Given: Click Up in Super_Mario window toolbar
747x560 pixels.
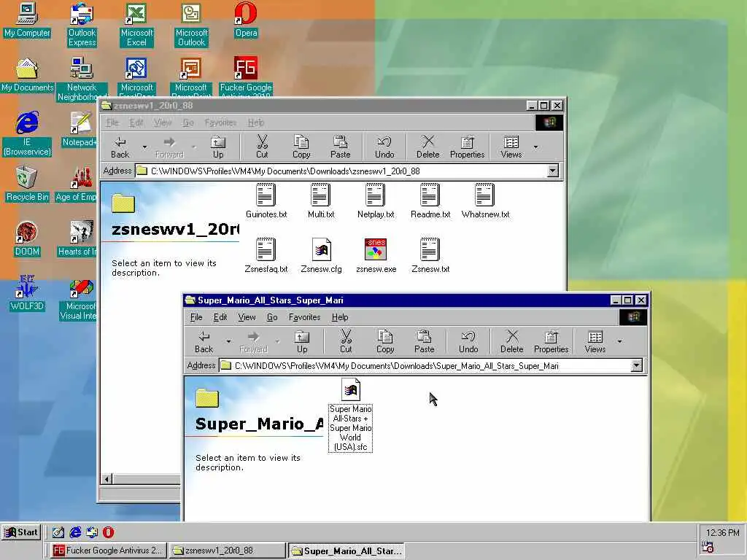Looking at the screenshot, I should click(x=302, y=342).
